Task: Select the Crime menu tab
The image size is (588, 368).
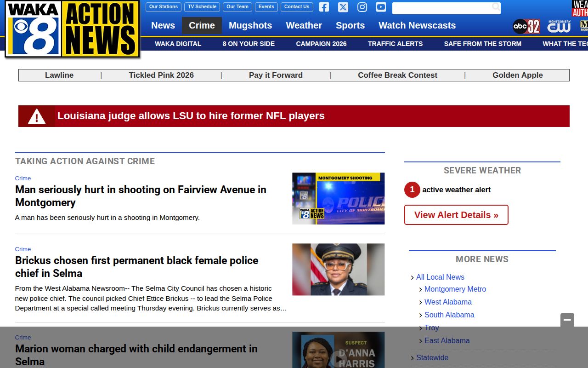Action: (x=202, y=25)
